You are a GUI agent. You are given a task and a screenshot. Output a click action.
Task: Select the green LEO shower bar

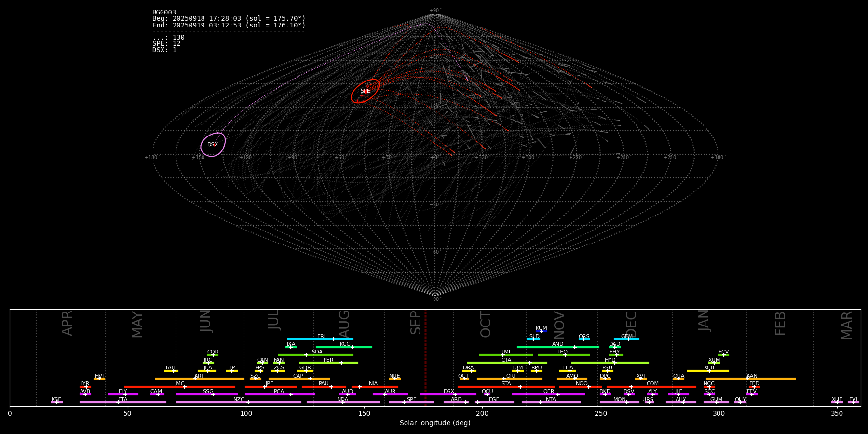(x=564, y=355)
